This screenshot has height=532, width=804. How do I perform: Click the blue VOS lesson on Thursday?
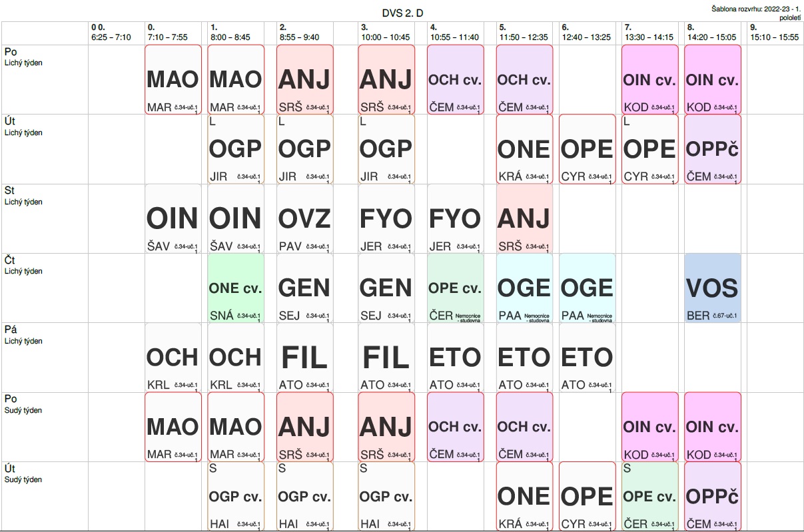712,288
